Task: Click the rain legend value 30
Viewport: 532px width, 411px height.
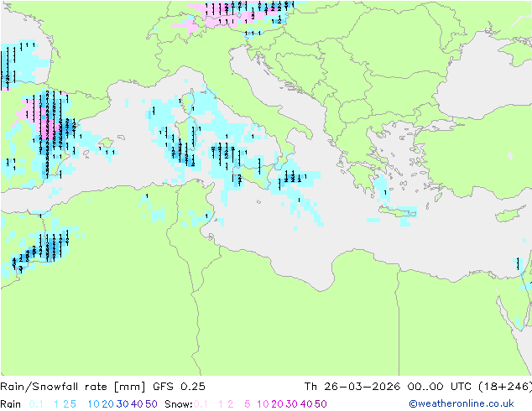Action: point(123,404)
